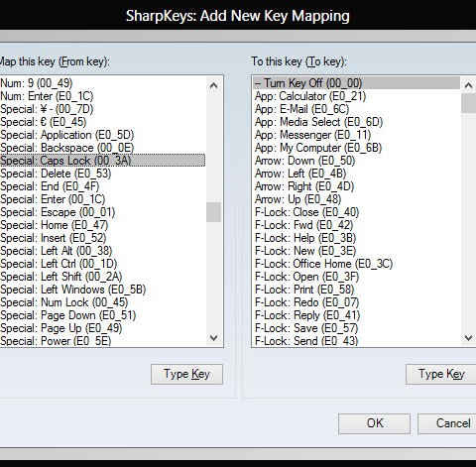Image resolution: width=476 pixels, height=467 pixels.
Task: Click the From key list scrollbar thumb
Action: click(213, 212)
